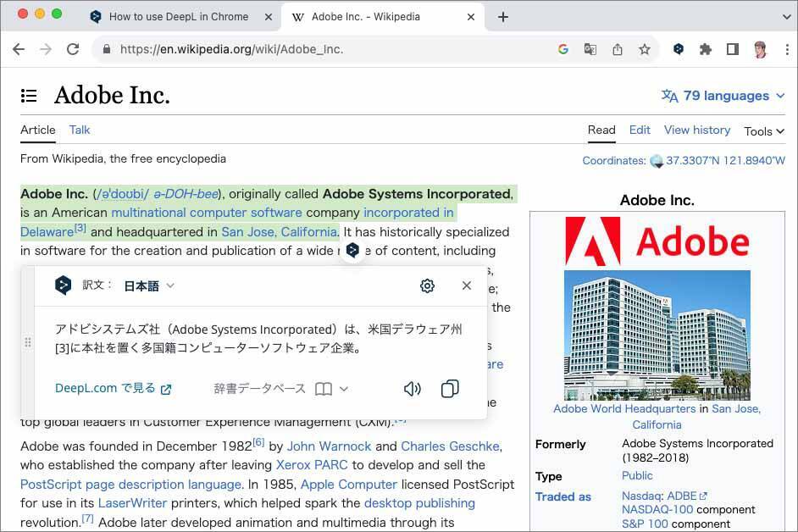This screenshot has width=798, height=532.
Task: Click the Adobe headquarters building photo
Action: (657, 335)
